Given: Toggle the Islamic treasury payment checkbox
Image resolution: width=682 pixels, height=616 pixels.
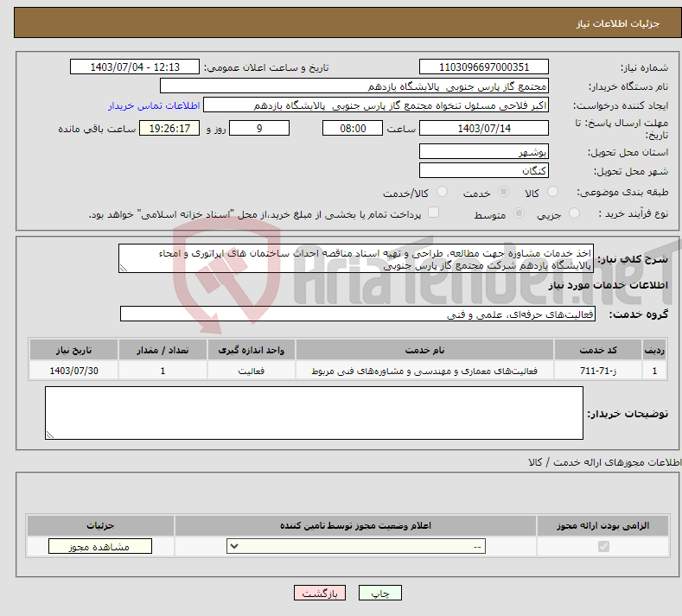Looking at the screenshot, I should [433, 213].
